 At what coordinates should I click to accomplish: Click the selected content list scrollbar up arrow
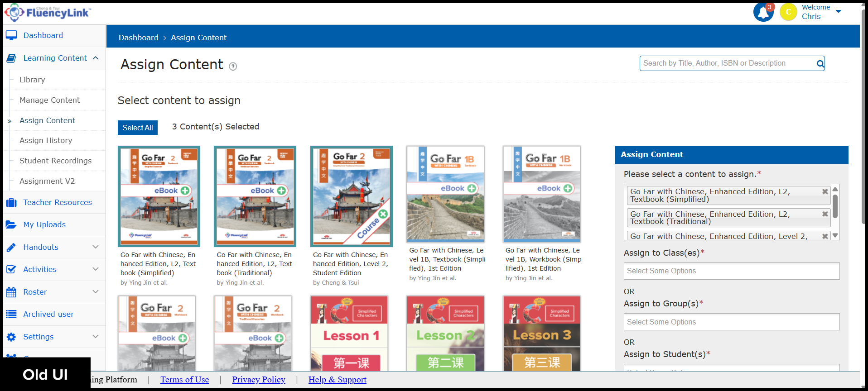[x=835, y=189]
